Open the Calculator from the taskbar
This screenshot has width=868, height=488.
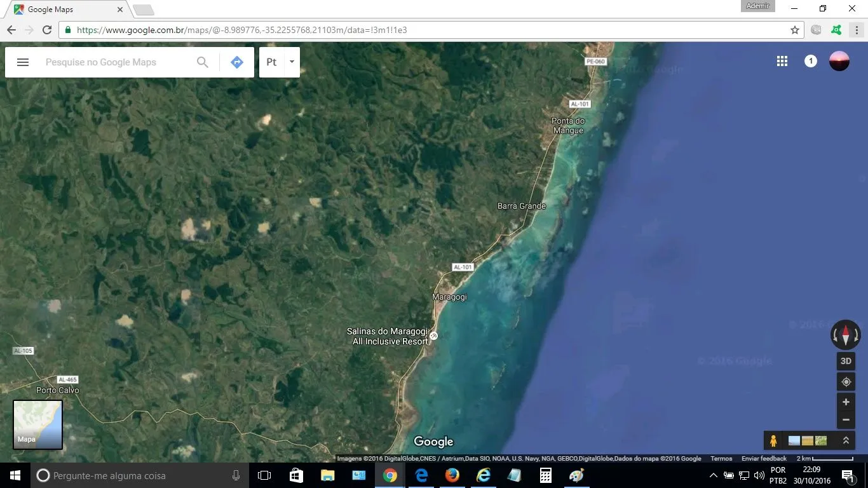click(545, 475)
